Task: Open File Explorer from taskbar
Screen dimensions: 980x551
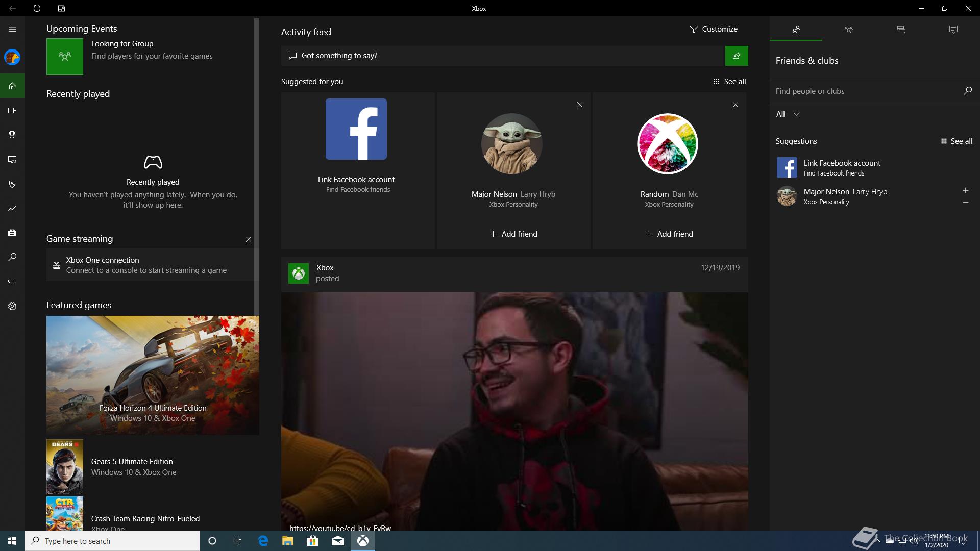Action: click(x=287, y=541)
